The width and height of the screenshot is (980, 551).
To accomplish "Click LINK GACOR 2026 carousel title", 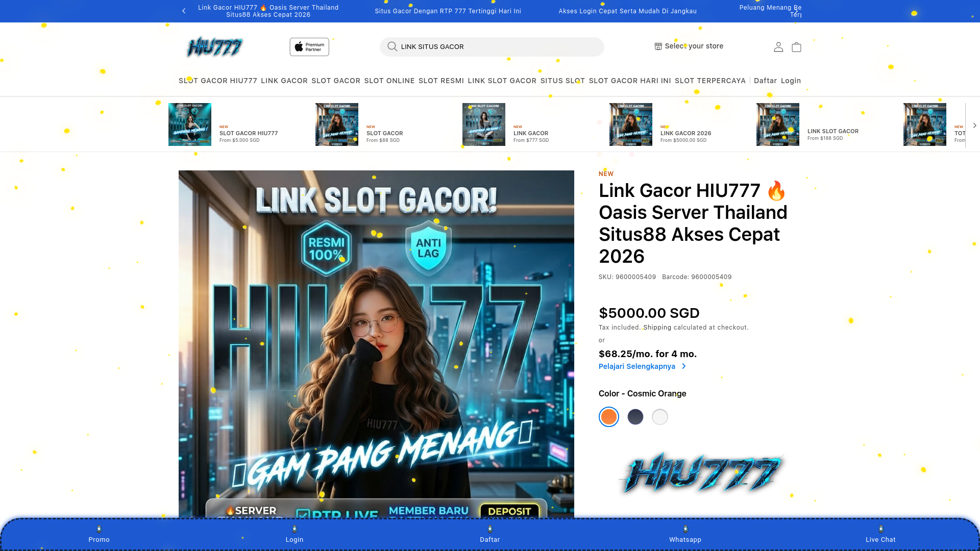I will (x=686, y=133).
